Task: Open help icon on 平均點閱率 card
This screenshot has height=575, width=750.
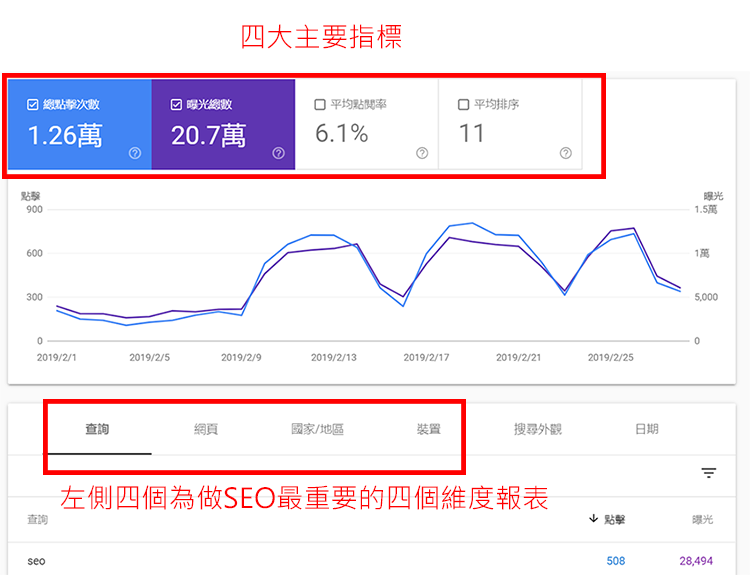Action: point(422,153)
